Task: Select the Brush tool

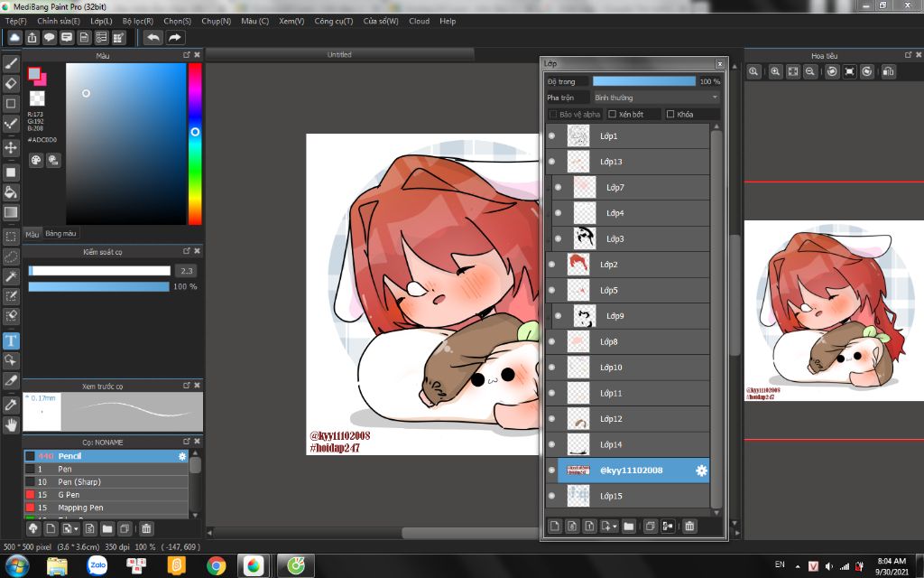Action: pos(11,63)
